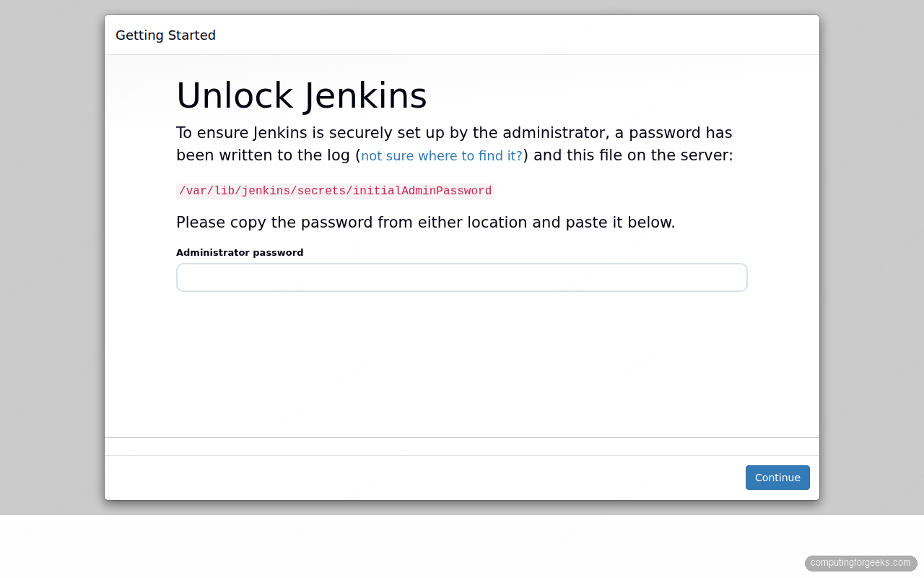Click the 'not sure where to find it?' link
Image resolution: width=924 pixels, height=578 pixels.
[x=441, y=155]
